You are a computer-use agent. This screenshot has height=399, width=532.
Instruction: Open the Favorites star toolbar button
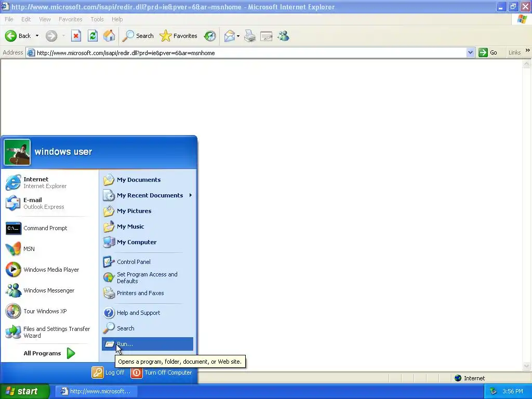click(x=179, y=36)
